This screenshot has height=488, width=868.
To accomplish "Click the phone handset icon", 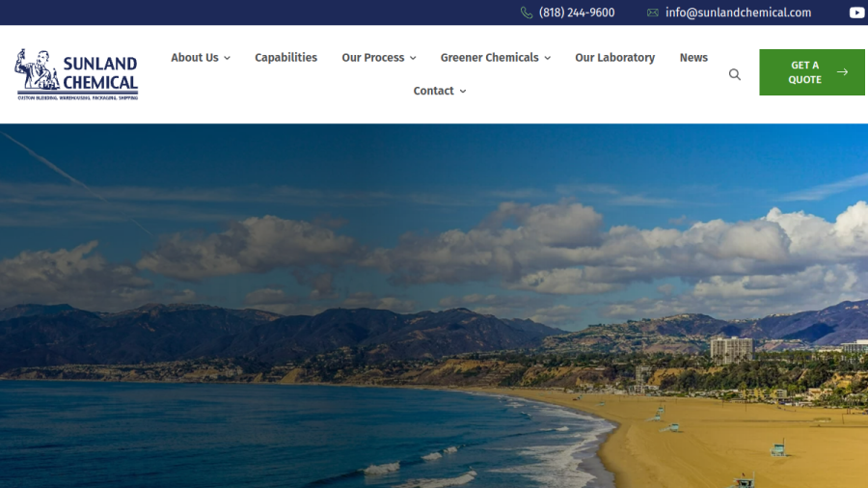I will (x=527, y=13).
